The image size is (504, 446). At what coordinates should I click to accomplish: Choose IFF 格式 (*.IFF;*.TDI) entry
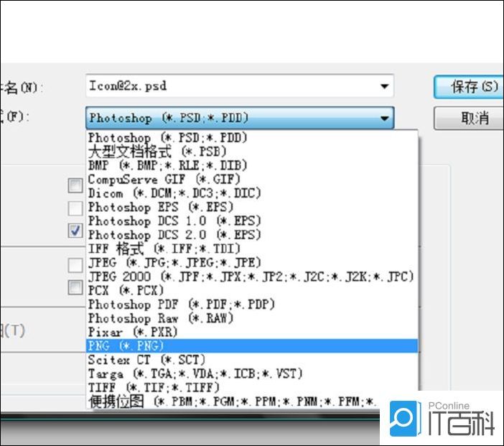[x=252, y=248]
